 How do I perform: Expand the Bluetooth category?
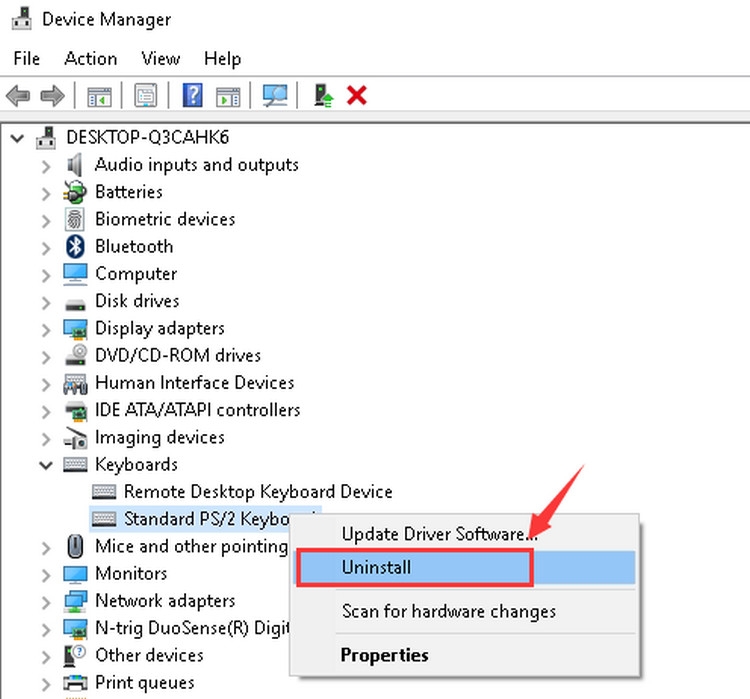tap(46, 248)
